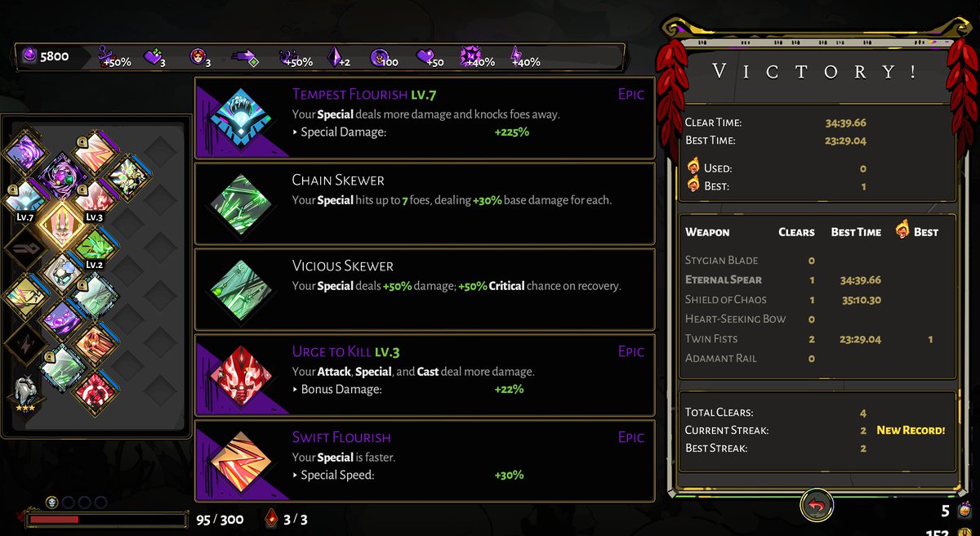Click the red back arrow button

(817, 505)
